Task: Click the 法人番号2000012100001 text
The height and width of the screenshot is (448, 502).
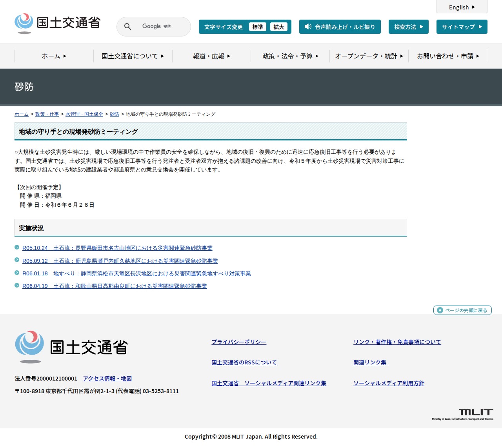Action: pos(46,379)
